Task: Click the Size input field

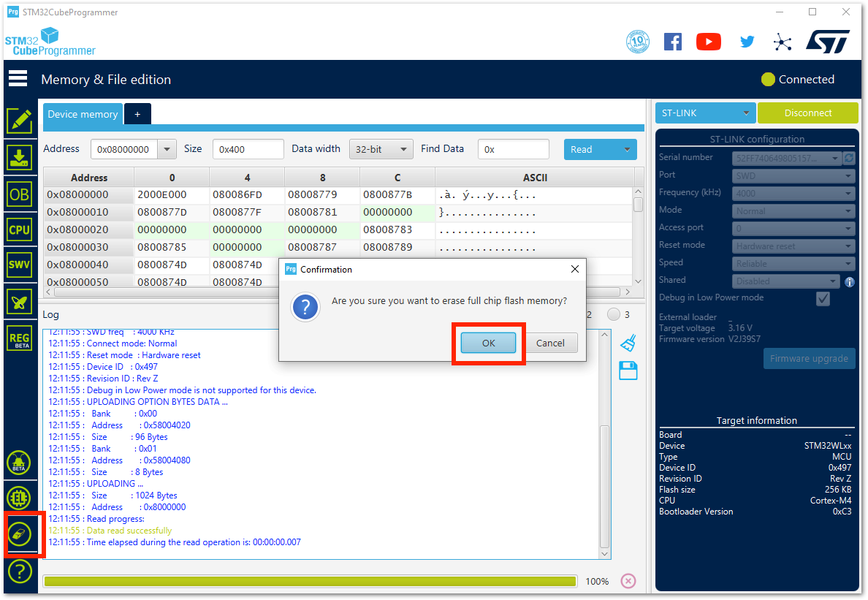Action: coord(248,149)
